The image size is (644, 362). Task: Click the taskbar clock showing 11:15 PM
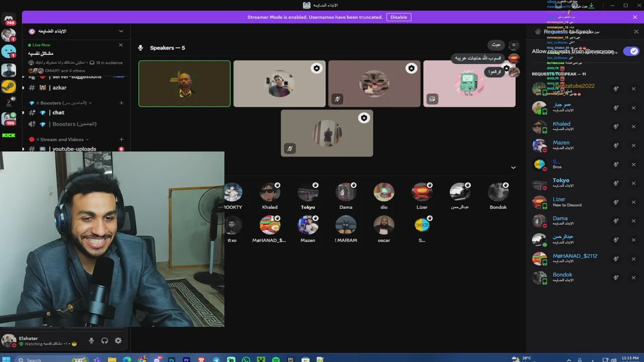click(x=630, y=359)
